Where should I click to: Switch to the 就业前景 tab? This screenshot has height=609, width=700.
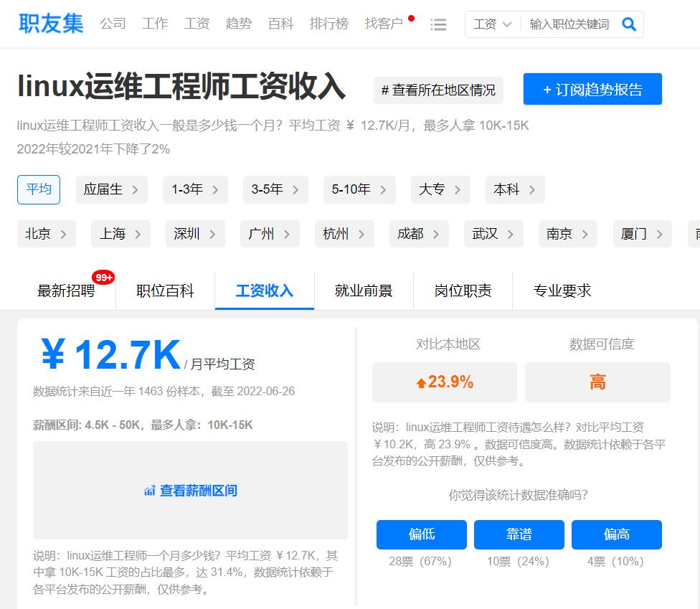pyautogui.click(x=364, y=290)
